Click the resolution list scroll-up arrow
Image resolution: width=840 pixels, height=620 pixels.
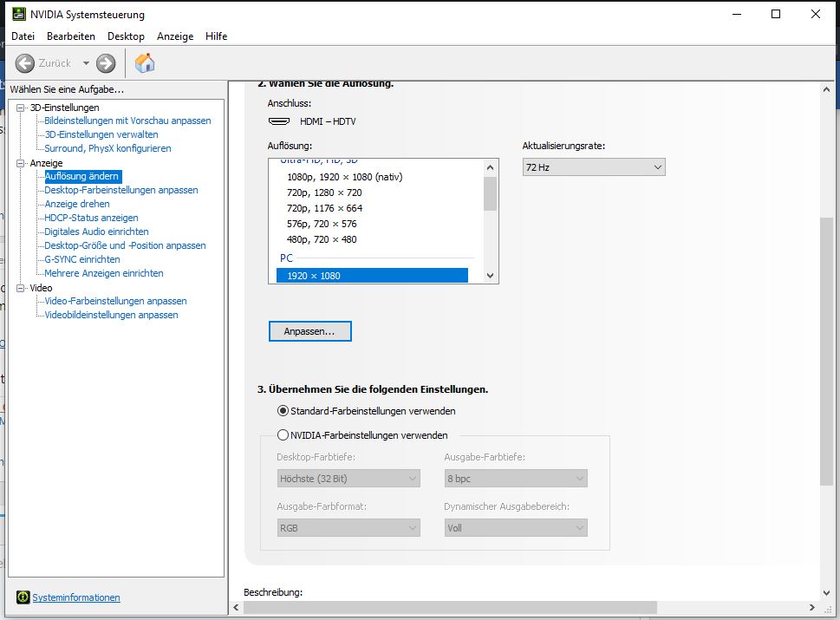[490, 167]
